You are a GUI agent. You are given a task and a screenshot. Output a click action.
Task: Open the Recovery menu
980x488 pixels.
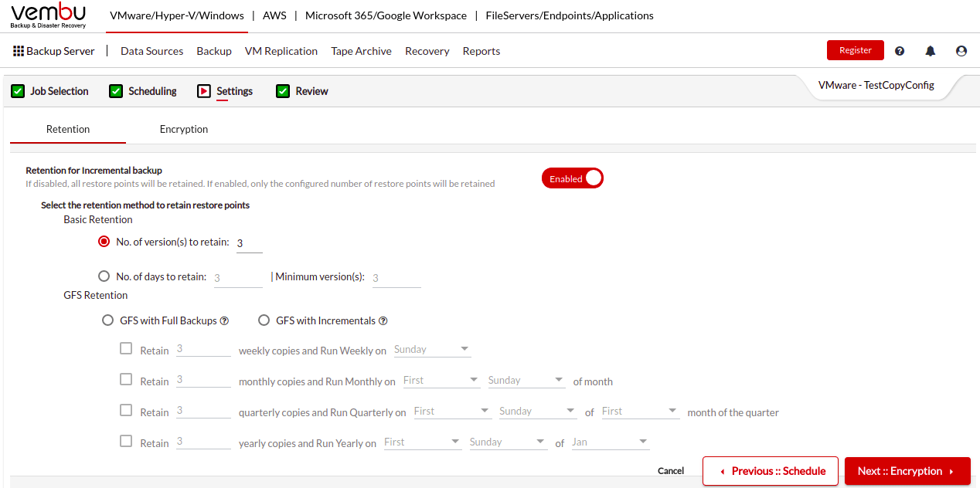click(x=427, y=51)
